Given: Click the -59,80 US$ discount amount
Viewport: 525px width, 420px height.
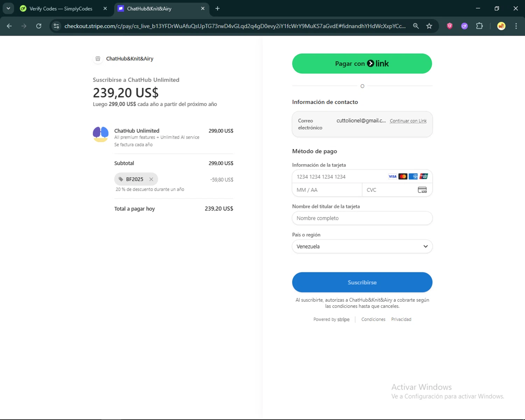Looking at the screenshot, I should click(x=222, y=180).
